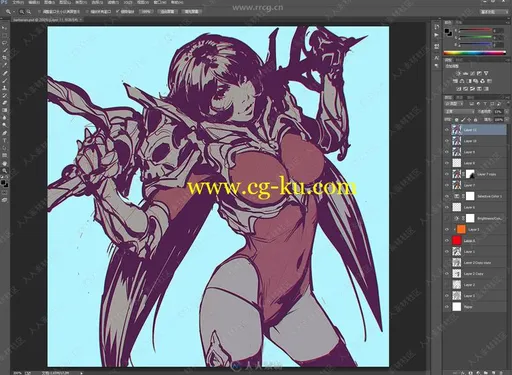512x375 pixels.
Task: Click the red R channel slider
Action: pyautogui.click(x=475, y=31)
